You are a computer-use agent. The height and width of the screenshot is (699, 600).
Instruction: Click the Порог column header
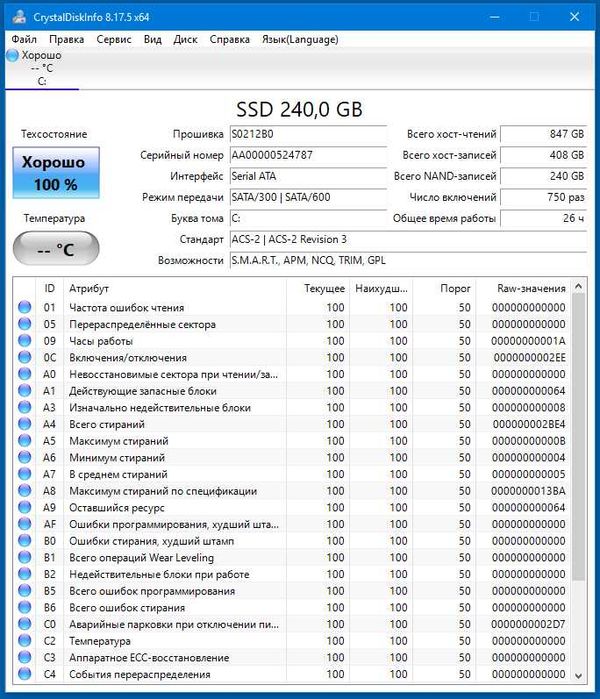tap(444, 288)
